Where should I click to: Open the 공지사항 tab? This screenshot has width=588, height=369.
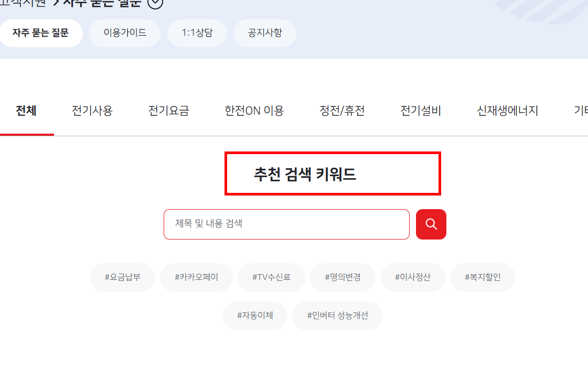[x=264, y=32]
